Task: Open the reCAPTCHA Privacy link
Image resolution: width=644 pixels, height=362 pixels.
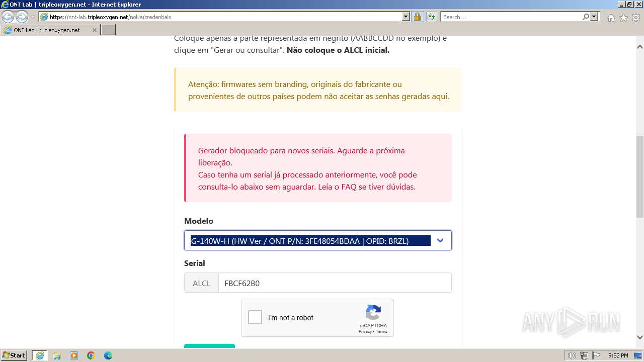Action: [x=365, y=331]
